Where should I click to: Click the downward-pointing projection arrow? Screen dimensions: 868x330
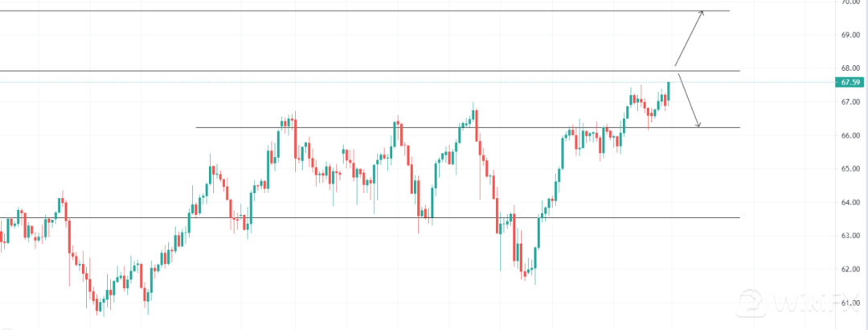coord(690,101)
